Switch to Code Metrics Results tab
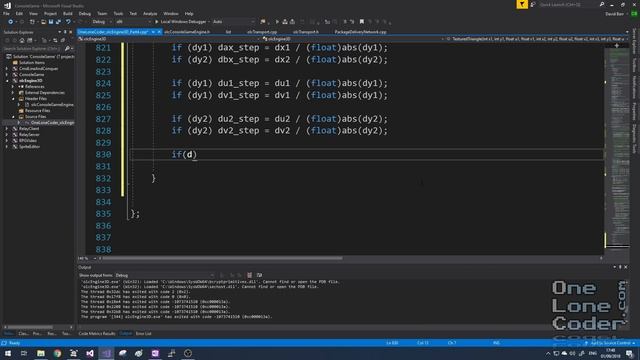640x360 pixels. click(x=97, y=333)
